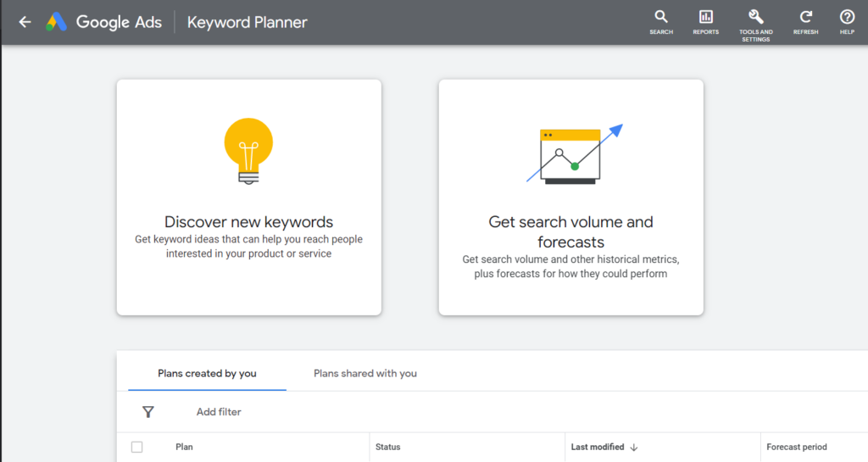Sort by Last modified arrow
Screen dimensions: 868x462
634,447
